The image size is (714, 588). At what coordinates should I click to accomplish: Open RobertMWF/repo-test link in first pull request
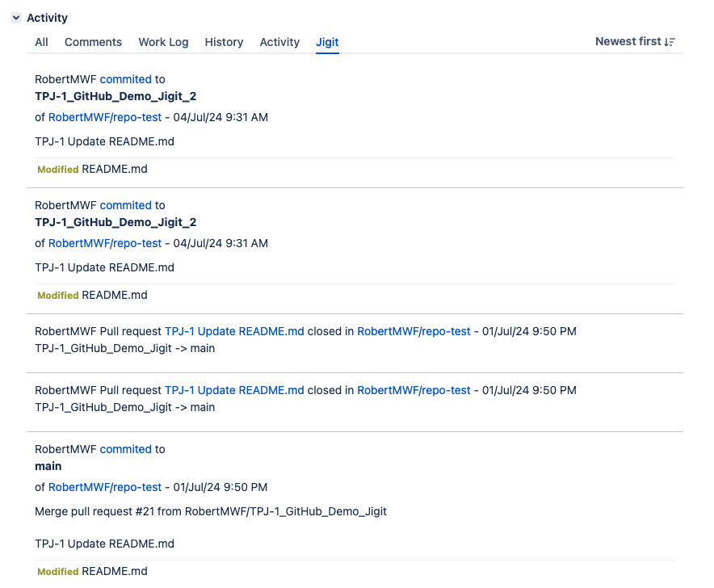[x=414, y=331]
